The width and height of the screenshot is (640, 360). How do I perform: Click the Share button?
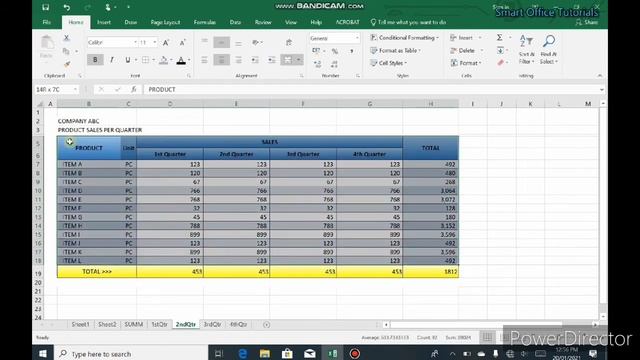point(587,22)
